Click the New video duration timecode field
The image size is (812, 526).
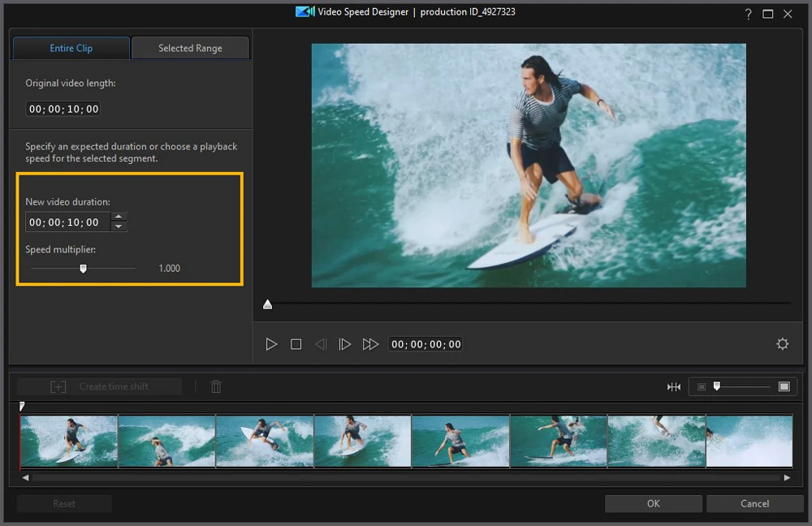point(64,222)
